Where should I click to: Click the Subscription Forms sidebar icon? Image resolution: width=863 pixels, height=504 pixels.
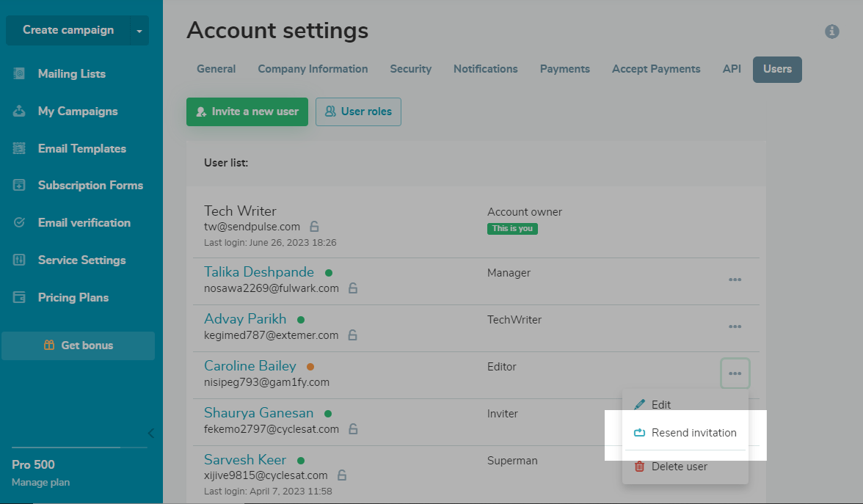pyautogui.click(x=20, y=186)
